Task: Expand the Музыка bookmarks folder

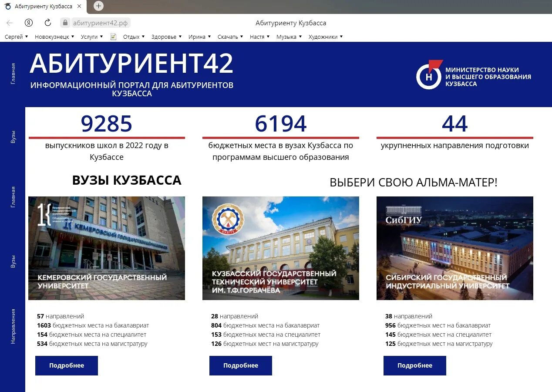Action: (x=289, y=37)
